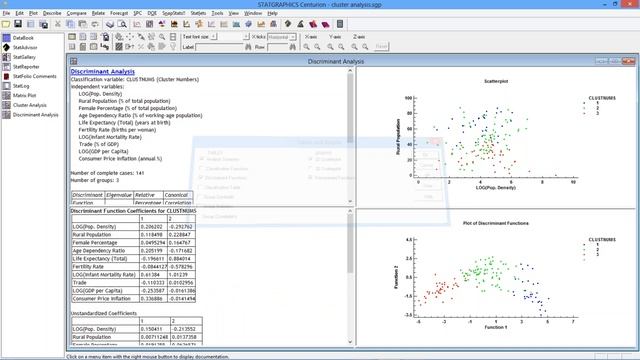640x360 pixels.
Task: Click the first X-axis zoom magnifier
Action: coord(306,47)
